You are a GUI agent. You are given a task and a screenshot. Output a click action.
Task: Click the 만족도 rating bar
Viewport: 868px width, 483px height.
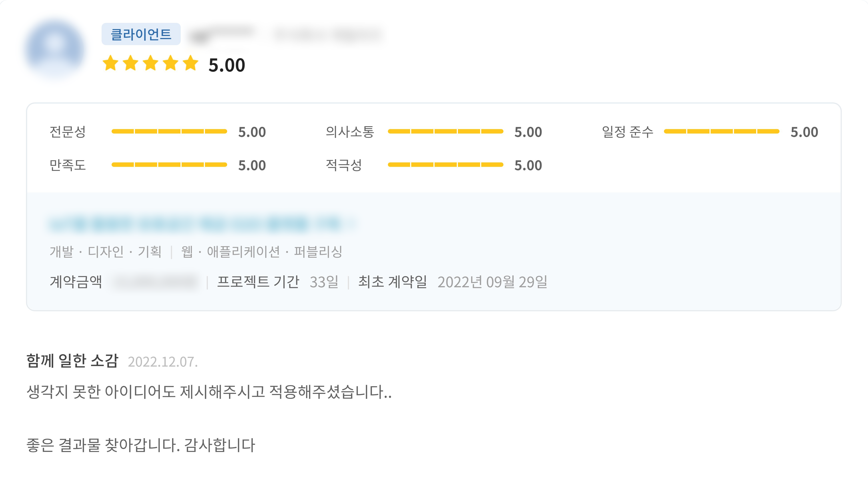[169, 165]
